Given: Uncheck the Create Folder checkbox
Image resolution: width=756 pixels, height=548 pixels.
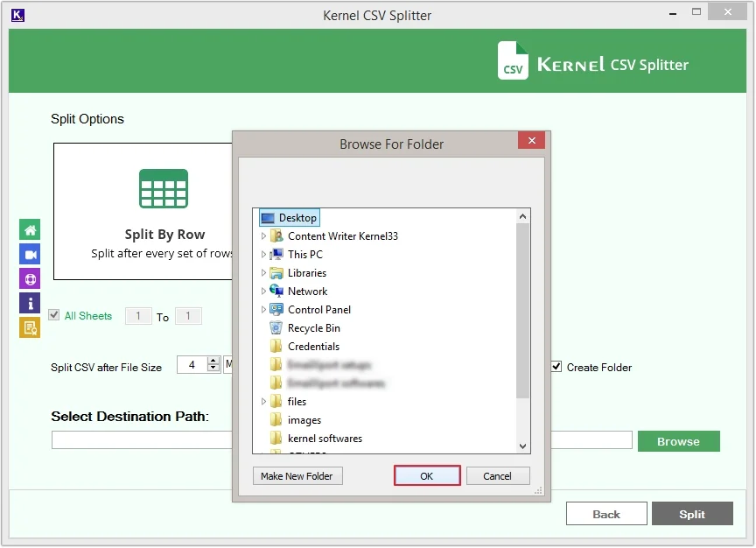Looking at the screenshot, I should (x=556, y=367).
